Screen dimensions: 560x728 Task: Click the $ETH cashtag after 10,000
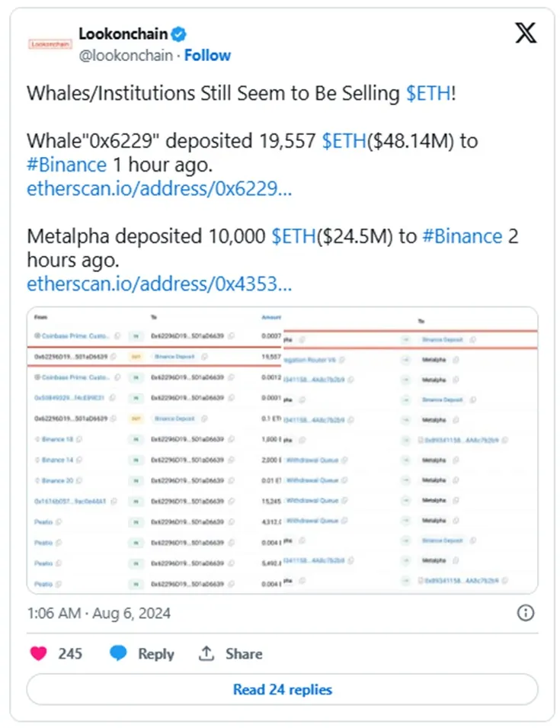tap(293, 236)
